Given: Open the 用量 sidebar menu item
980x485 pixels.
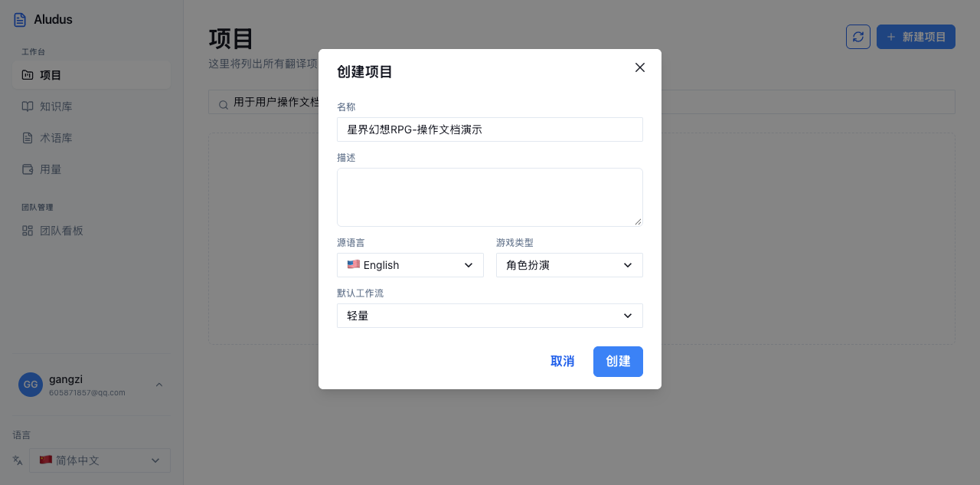Looking at the screenshot, I should [91, 169].
